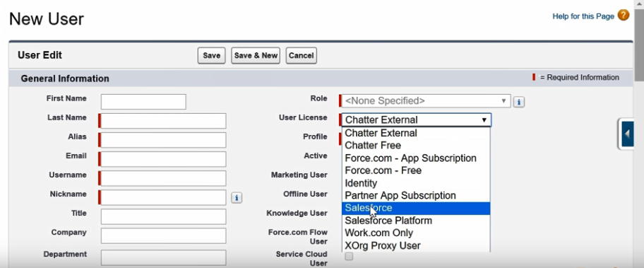Toggle the Service Cloud User checkbox
The height and width of the screenshot is (268, 644).
349,257
